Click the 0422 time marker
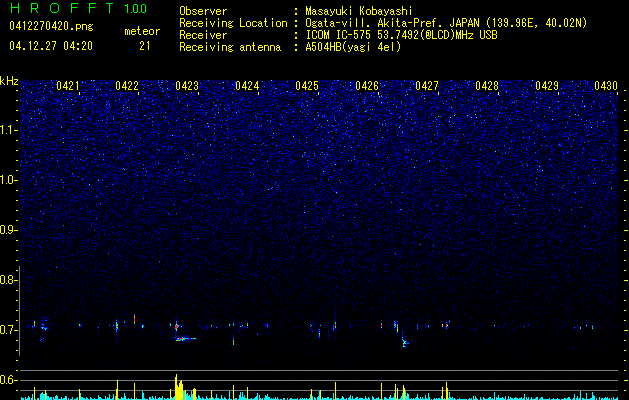The height and width of the screenshot is (400, 629). [x=127, y=86]
